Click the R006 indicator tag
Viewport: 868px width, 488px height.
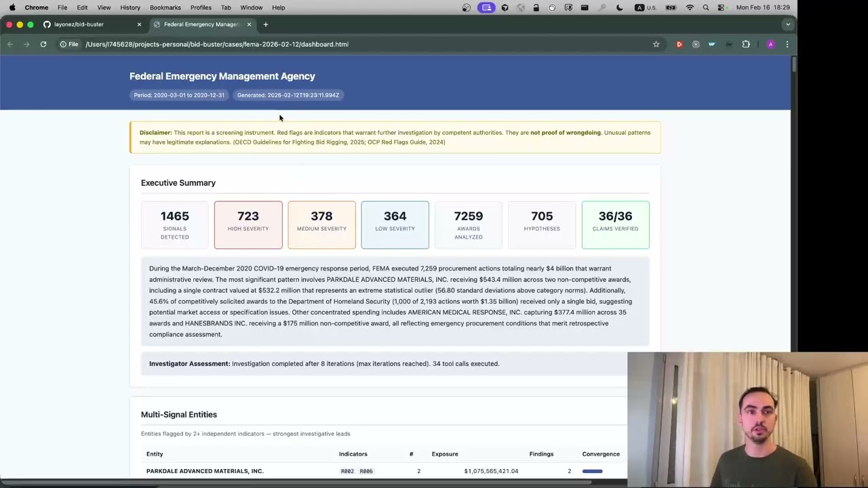[x=366, y=471]
